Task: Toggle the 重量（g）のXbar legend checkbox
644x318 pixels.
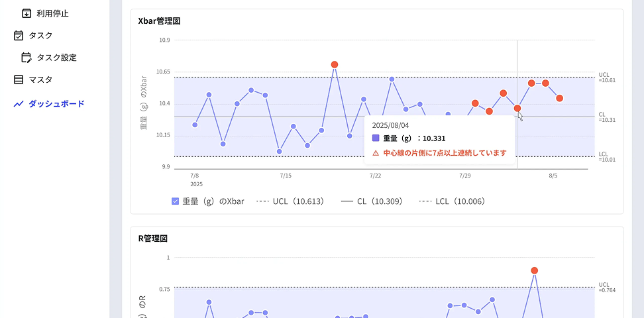Action: [x=176, y=201]
